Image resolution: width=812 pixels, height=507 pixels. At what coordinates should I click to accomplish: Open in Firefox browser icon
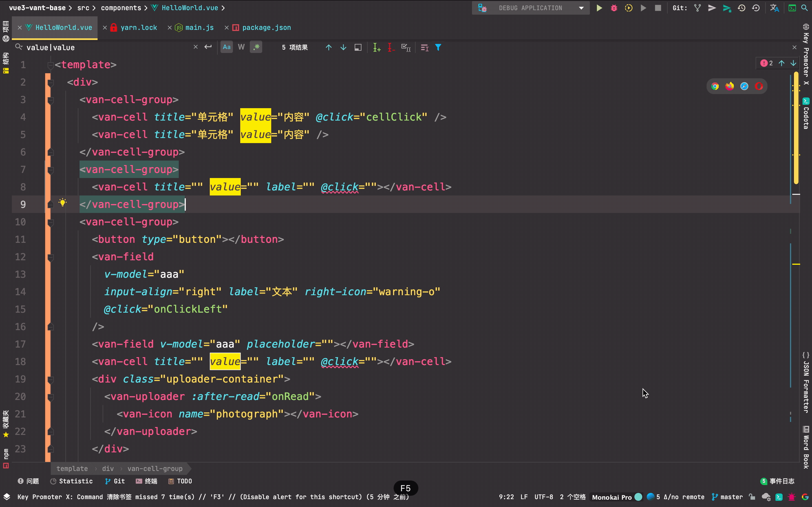coord(729,86)
